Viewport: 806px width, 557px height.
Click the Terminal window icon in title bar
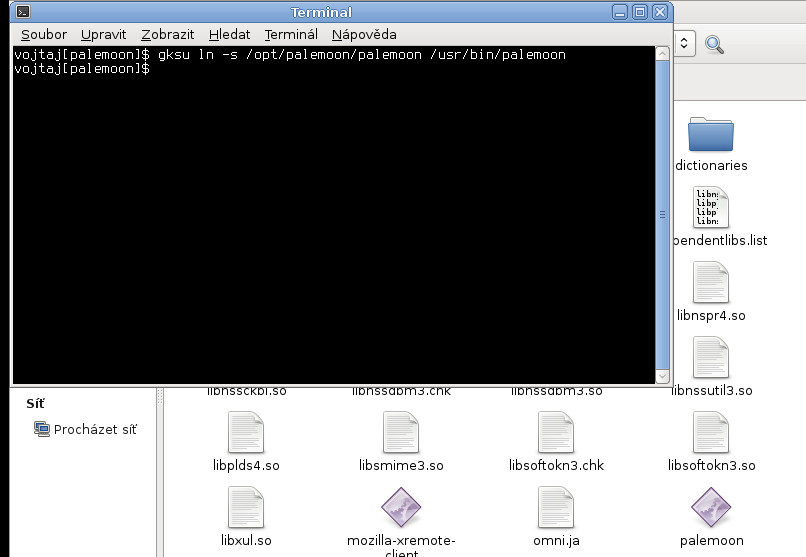point(23,11)
